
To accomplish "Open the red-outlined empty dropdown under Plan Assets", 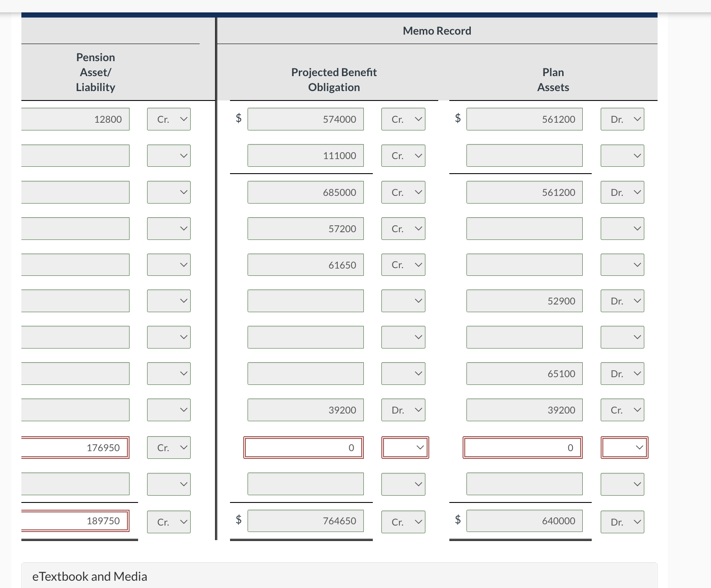I will click(x=624, y=448).
